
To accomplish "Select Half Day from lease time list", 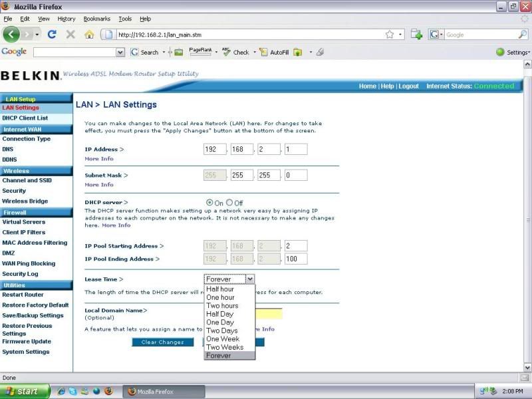I will click(x=220, y=314).
